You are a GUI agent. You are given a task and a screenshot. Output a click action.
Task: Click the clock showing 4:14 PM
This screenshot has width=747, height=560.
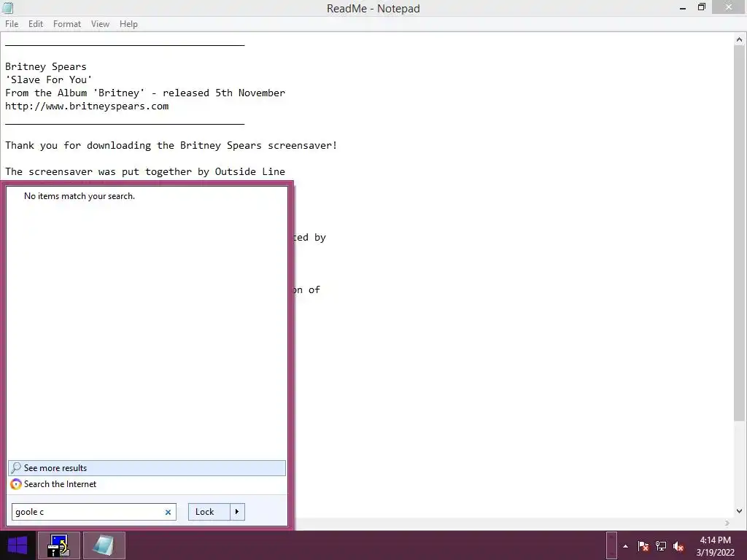[x=715, y=546]
